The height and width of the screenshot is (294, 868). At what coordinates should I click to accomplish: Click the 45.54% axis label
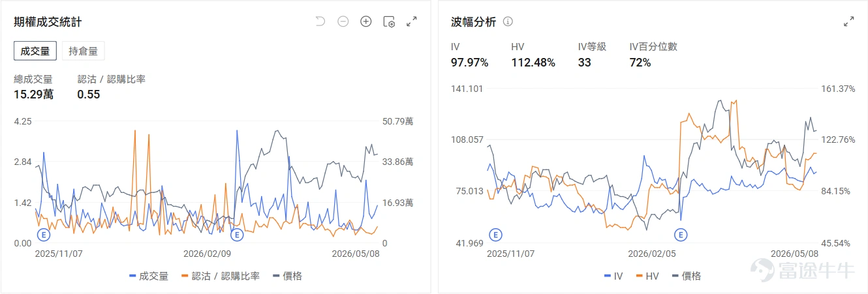coord(837,243)
